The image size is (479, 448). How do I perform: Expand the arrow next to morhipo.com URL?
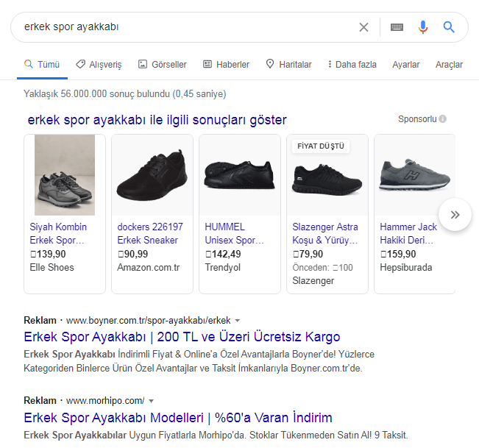151,401
